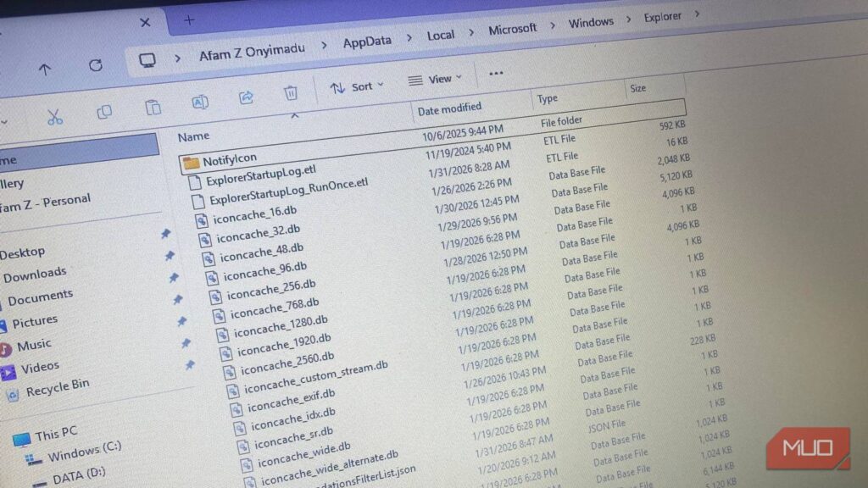Click the Copy icon in the toolbar

[105, 111]
